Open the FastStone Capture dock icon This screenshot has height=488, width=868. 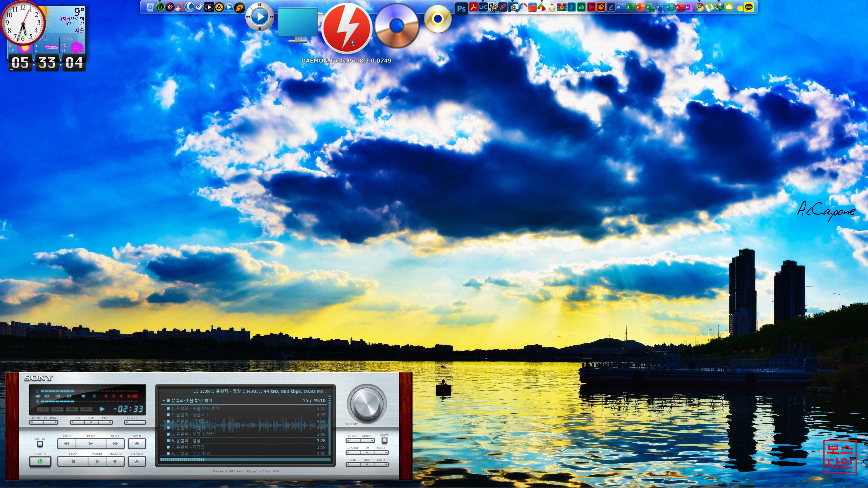[542, 7]
